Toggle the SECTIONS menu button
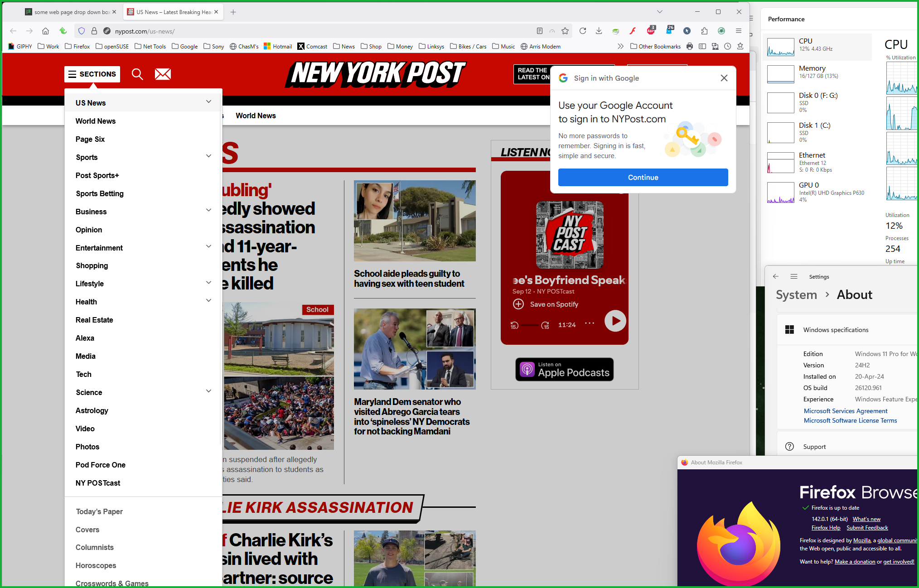 click(92, 74)
